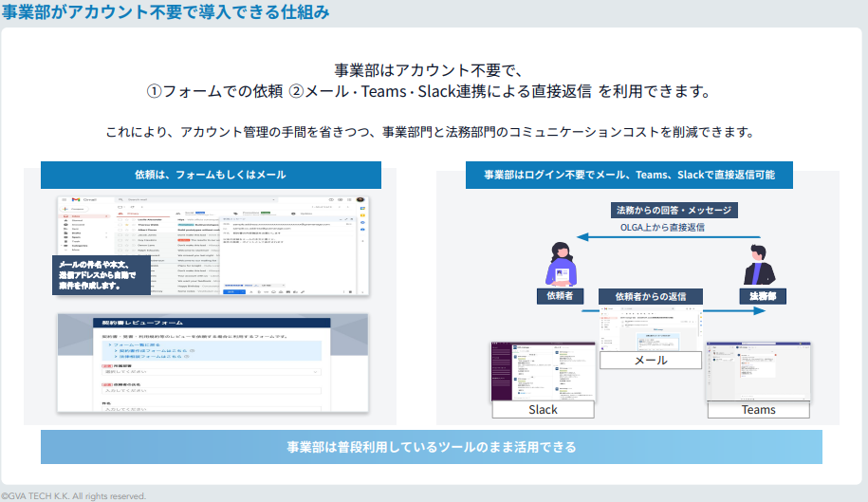Click the 法務からの回答・メッセージ label
868x502 pixels.
[x=674, y=211]
